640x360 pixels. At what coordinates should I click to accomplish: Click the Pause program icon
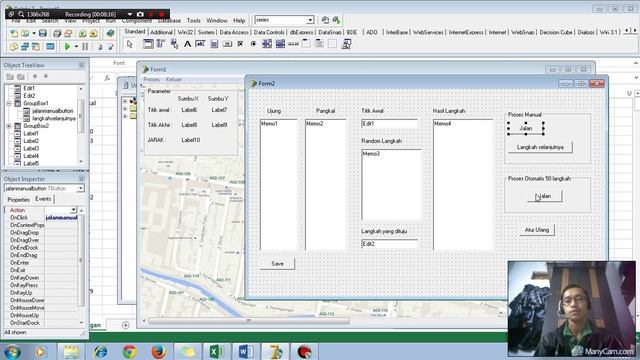(85, 47)
